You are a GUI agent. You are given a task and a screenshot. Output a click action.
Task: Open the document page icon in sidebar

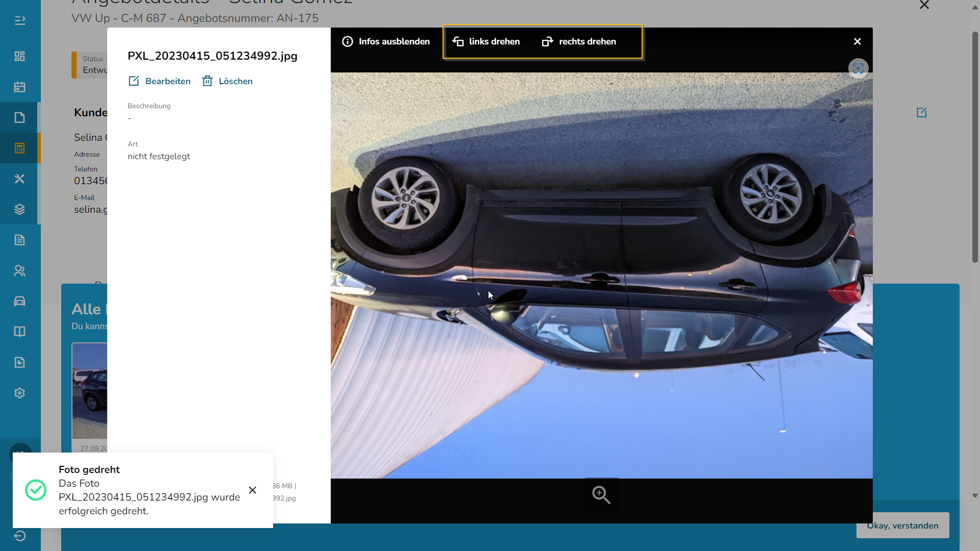coord(20,117)
